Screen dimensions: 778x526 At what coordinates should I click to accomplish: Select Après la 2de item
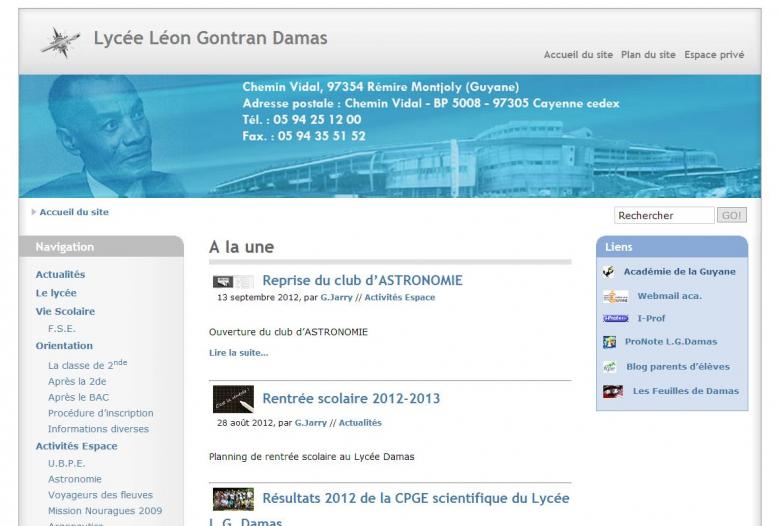coord(77,382)
